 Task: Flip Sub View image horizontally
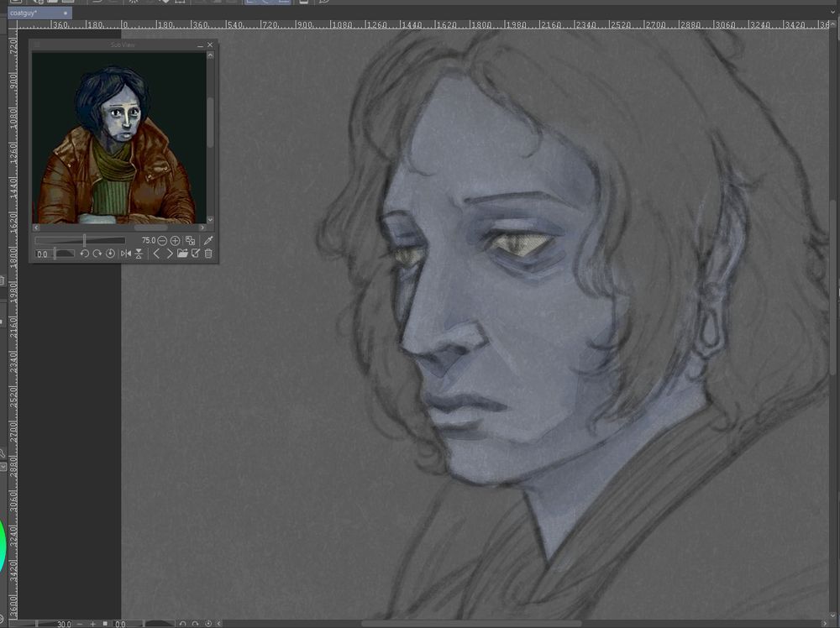coord(125,254)
